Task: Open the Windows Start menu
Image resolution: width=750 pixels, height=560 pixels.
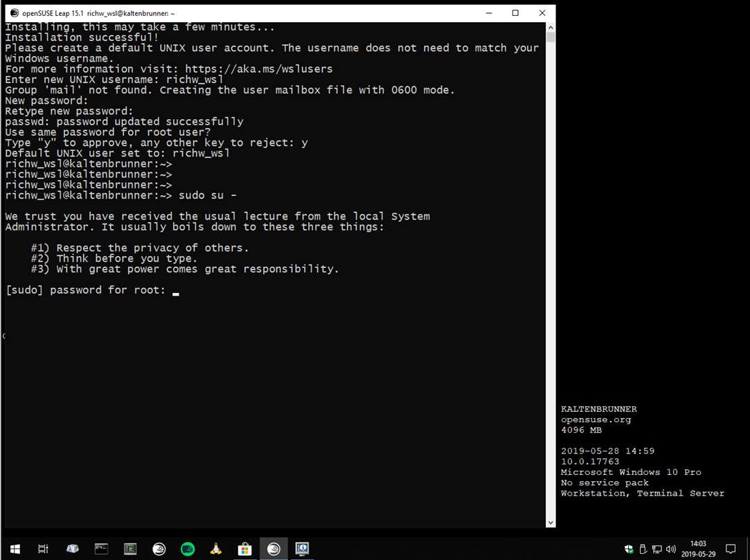Action: (x=15, y=549)
